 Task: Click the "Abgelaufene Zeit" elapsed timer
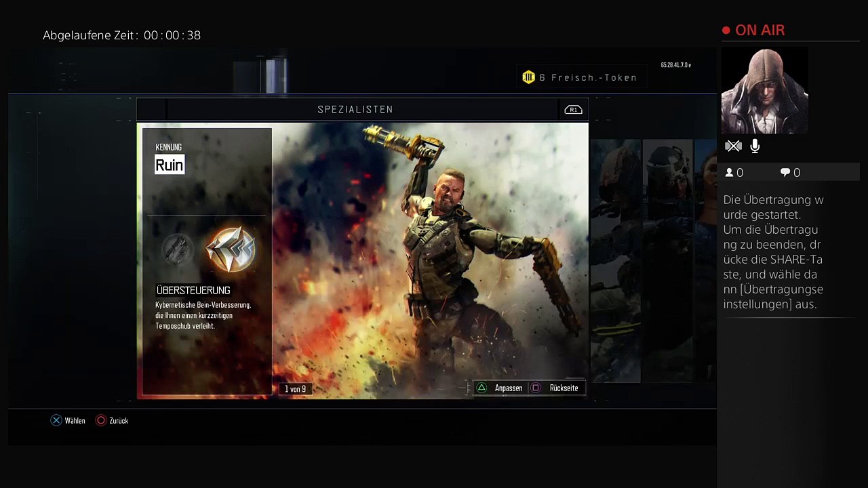122,35
